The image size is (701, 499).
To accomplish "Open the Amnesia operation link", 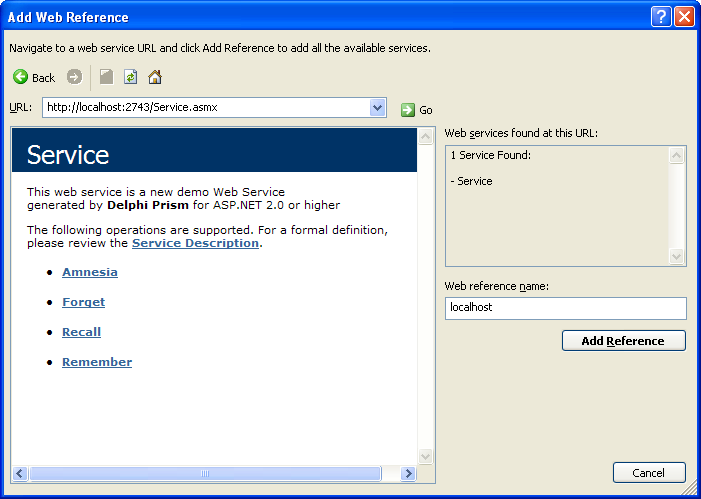I will point(90,272).
